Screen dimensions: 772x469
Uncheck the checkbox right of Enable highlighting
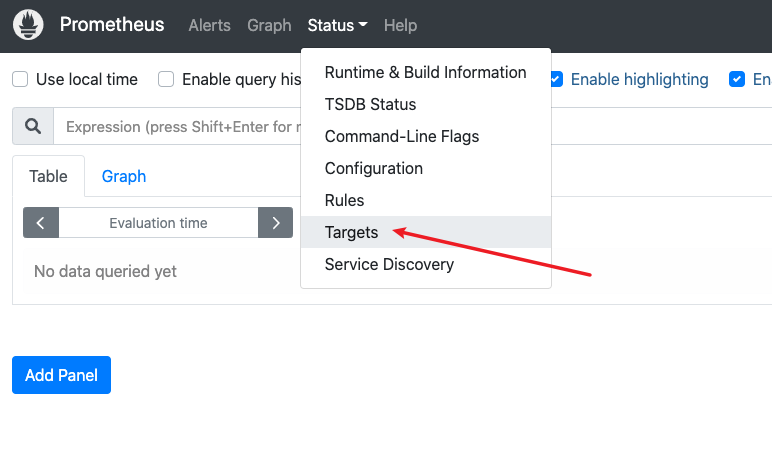click(x=737, y=79)
